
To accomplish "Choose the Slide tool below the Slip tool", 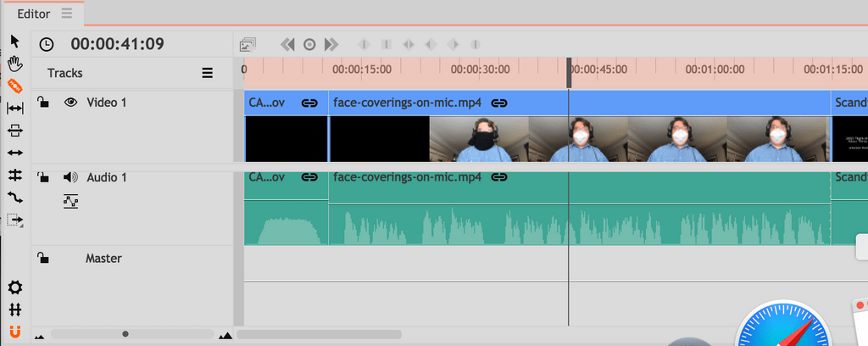I will point(15,131).
